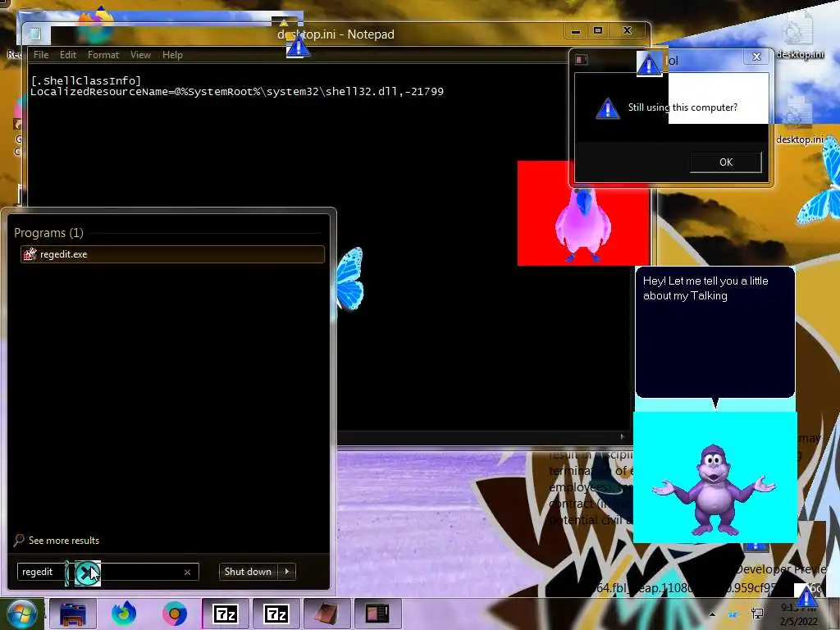Viewport: 840px width, 630px height.
Task: Click the Shut down button
Action: pyautogui.click(x=248, y=572)
